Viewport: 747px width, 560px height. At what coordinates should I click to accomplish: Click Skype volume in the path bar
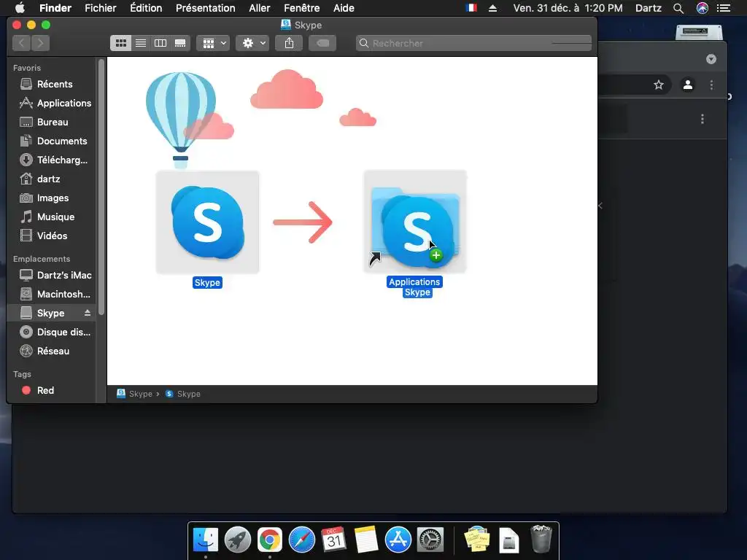135,394
